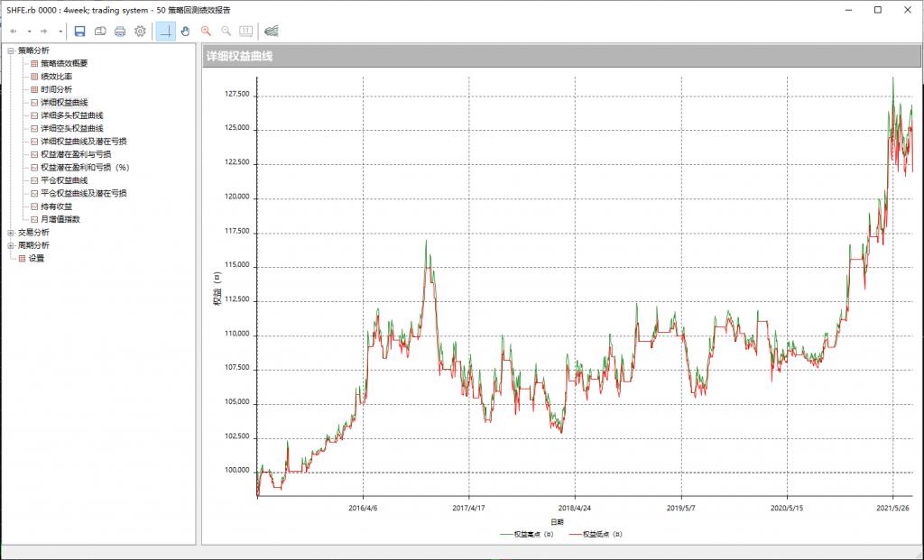This screenshot has width=924, height=560.
Task: Collapse the 策略分析 tree node
Action: [11, 51]
